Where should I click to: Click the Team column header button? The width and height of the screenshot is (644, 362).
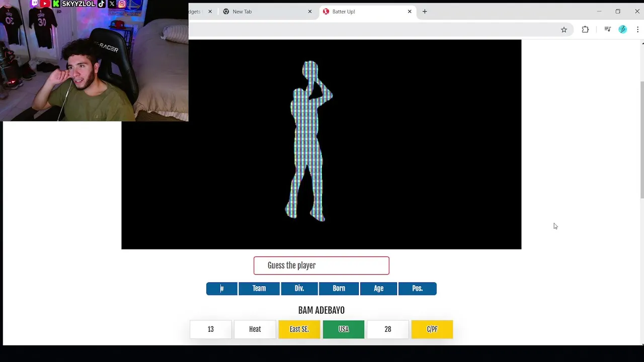[259, 289]
